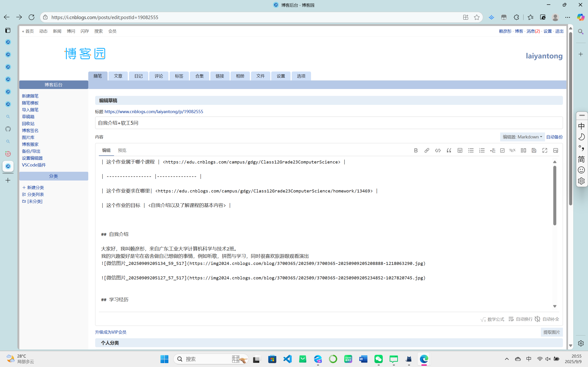Switch to the 预览 preview tab
Screen dimensions: 588x367
pos(122,150)
